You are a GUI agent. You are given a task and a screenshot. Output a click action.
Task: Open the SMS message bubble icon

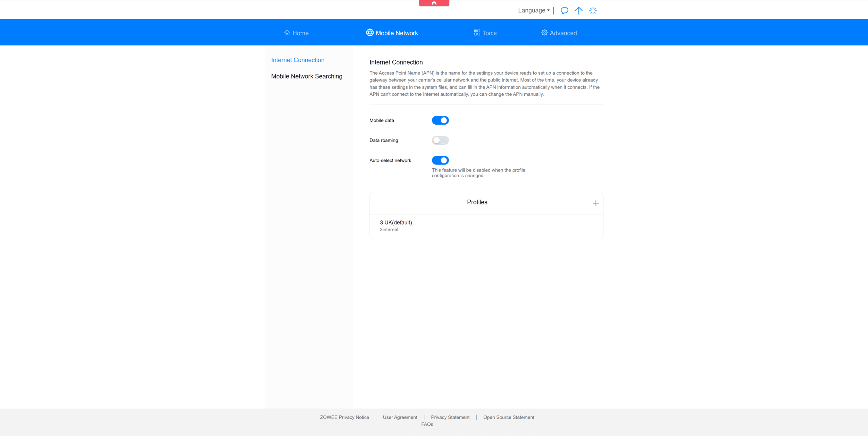pyautogui.click(x=564, y=10)
